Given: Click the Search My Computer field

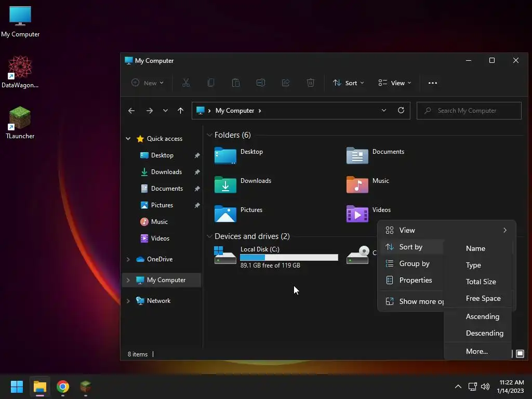Looking at the screenshot, I should click(469, 111).
